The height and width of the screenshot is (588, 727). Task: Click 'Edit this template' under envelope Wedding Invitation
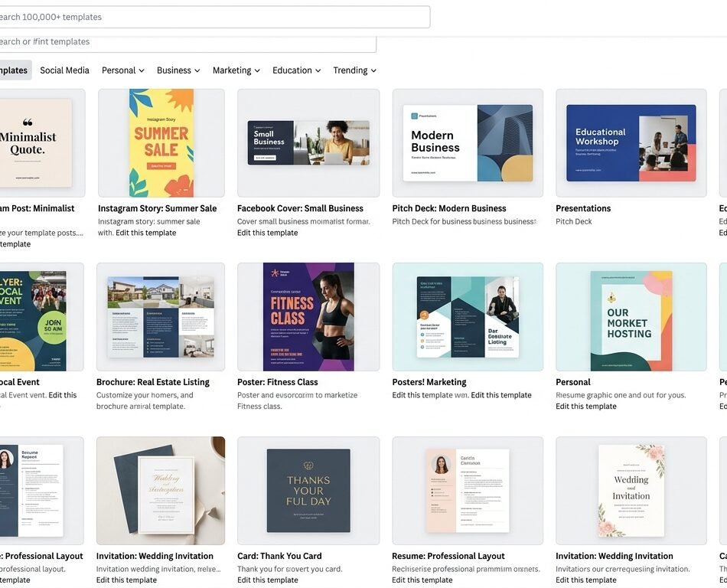pos(126,580)
